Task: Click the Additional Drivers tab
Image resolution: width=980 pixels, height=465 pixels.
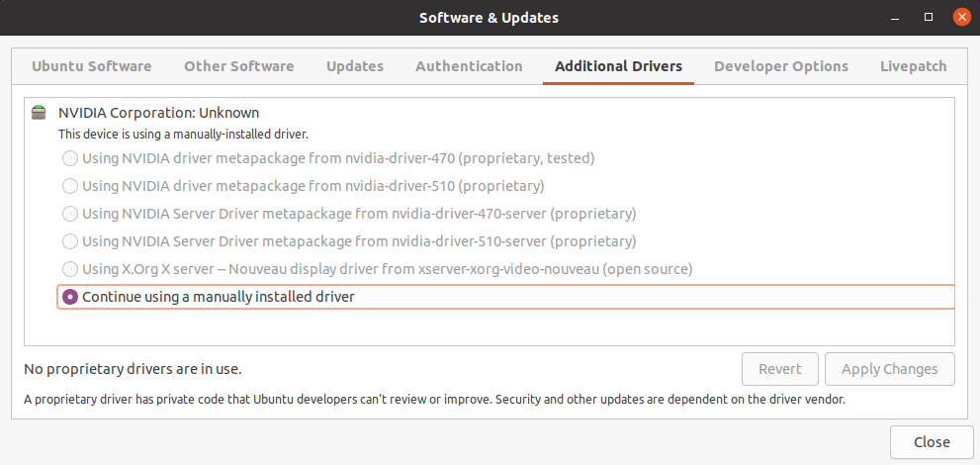Action: tap(618, 66)
